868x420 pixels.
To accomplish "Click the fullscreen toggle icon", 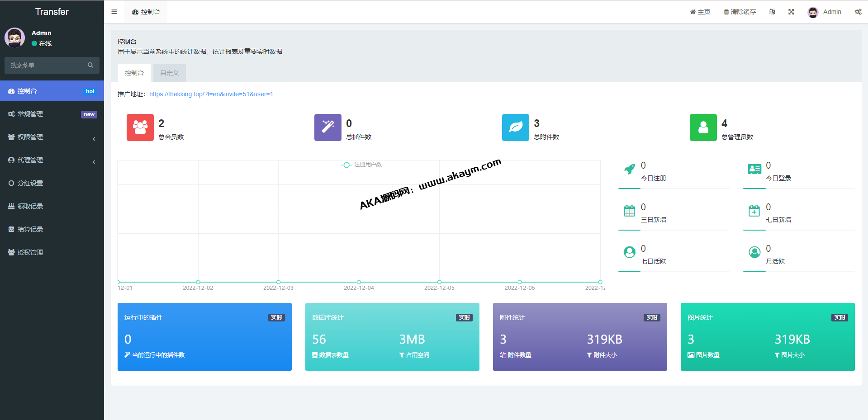I will coord(791,12).
